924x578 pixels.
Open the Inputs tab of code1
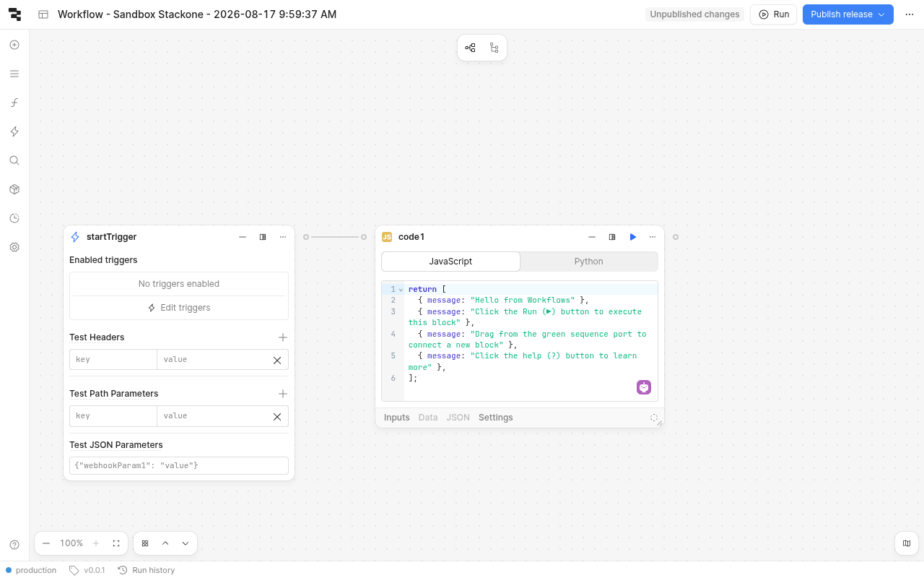click(396, 418)
